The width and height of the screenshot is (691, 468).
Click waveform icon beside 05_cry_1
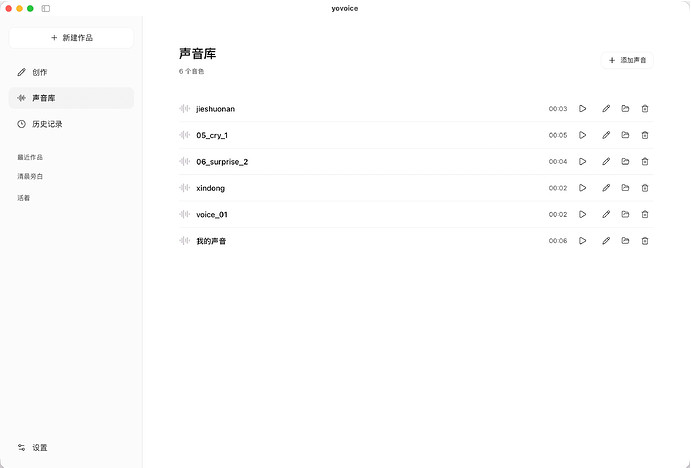click(184, 135)
